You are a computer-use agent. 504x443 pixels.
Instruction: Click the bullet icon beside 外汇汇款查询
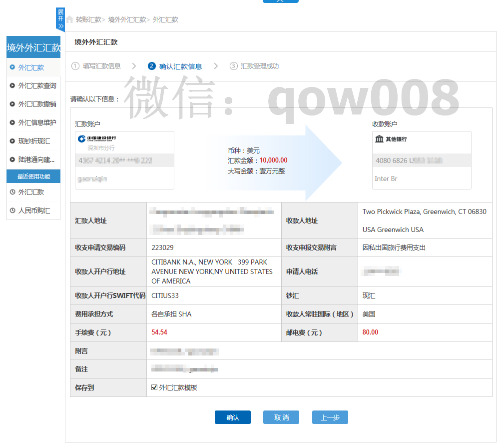(x=11, y=85)
